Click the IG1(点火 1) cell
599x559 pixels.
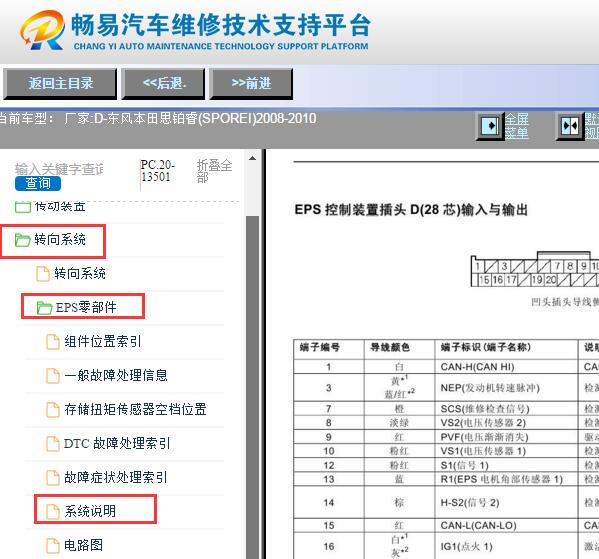[x=506, y=546]
